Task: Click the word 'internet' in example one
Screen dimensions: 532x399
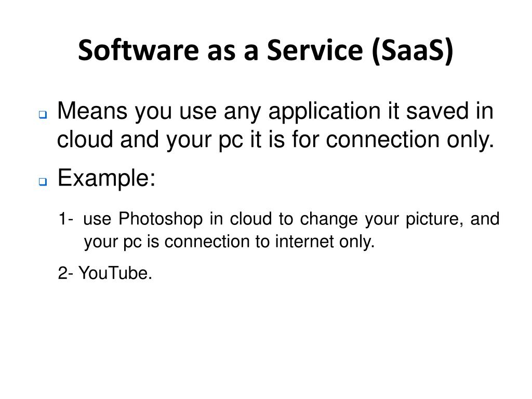Action: pos(304,242)
